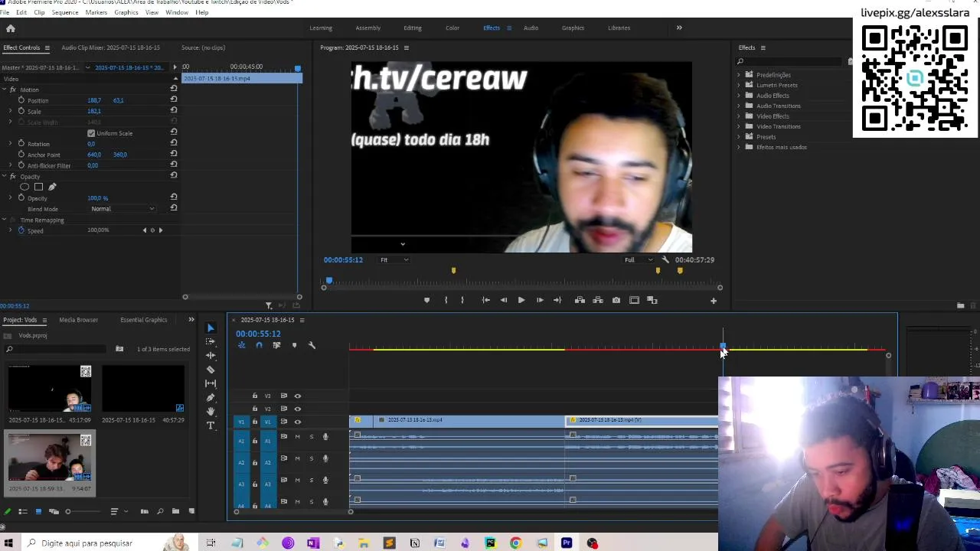Viewport: 980px width, 551px height.
Task: Select the Ripple Edit tool
Action: coord(211,355)
